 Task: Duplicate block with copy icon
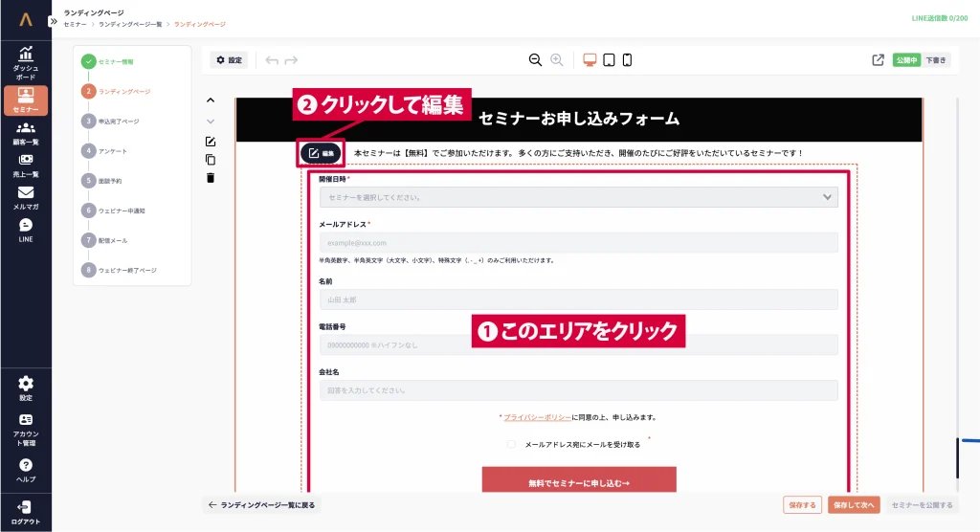pyautogui.click(x=211, y=160)
